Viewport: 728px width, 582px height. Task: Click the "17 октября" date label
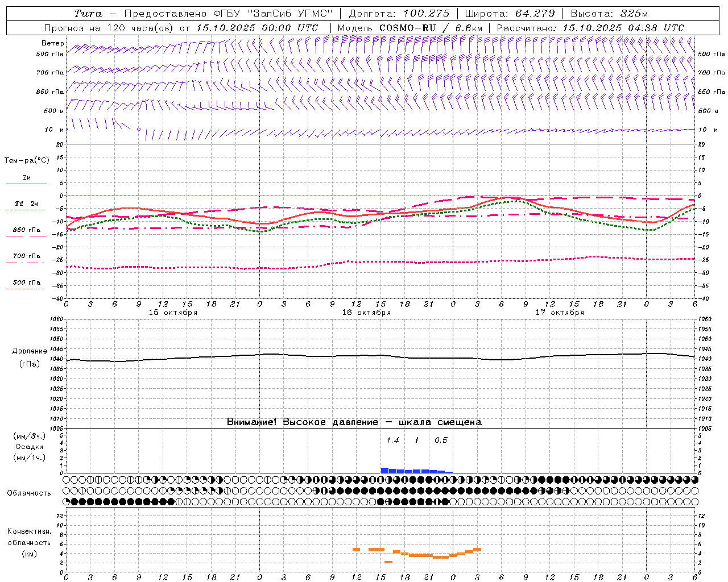[x=560, y=313]
